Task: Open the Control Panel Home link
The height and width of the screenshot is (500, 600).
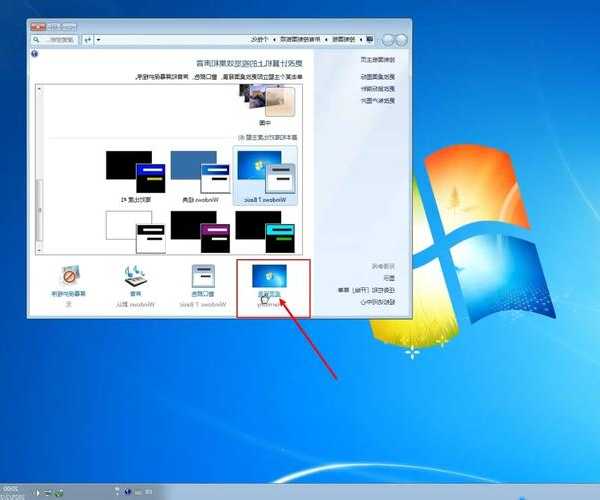Action: [x=378, y=61]
